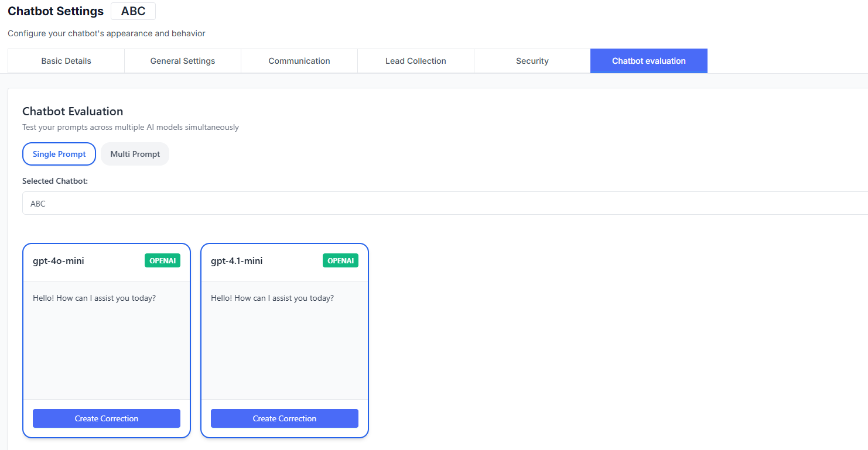Click the active Chatbot evaluation tab
This screenshot has height=450, width=868.
[648, 60]
